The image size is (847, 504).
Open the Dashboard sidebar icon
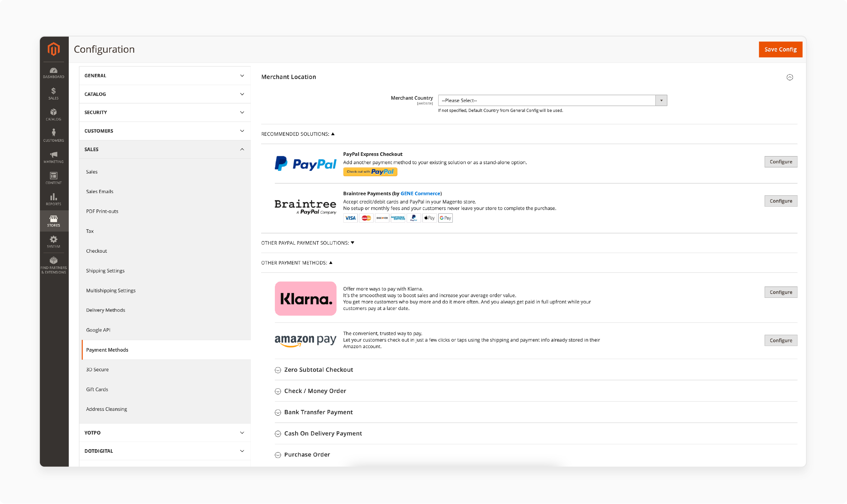54,73
